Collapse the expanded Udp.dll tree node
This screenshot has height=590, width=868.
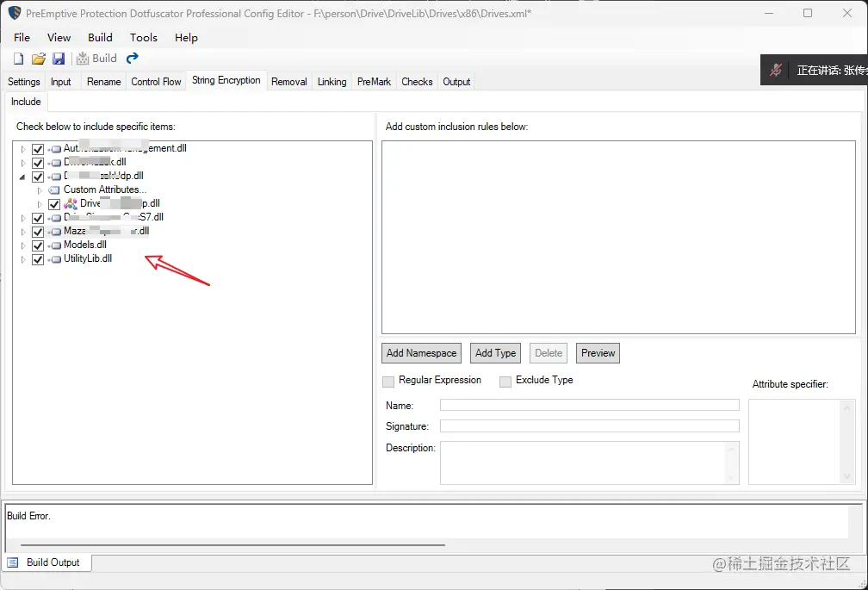22,177
